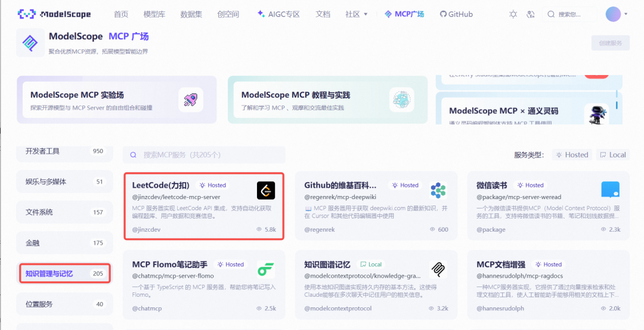Click the 知识图谱记忆 paperclip logo icon
The height and width of the screenshot is (330, 644).
(x=438, y=270)
